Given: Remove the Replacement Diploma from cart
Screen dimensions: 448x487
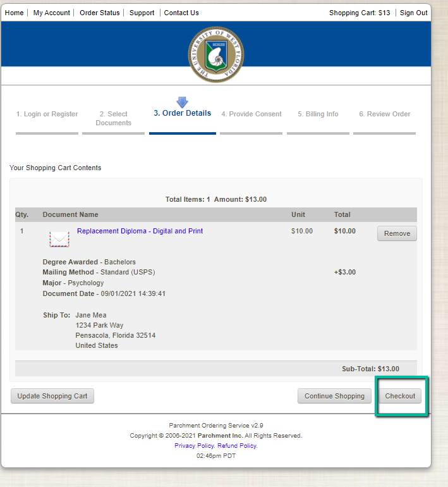Looking at the screenshot, I should 397,233.
